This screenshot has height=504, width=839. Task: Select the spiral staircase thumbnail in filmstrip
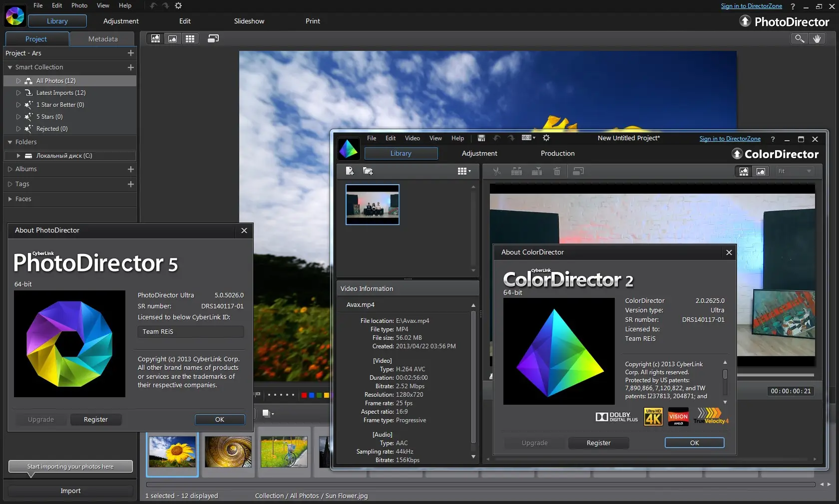pyautogui.click(x=228, y=452)
